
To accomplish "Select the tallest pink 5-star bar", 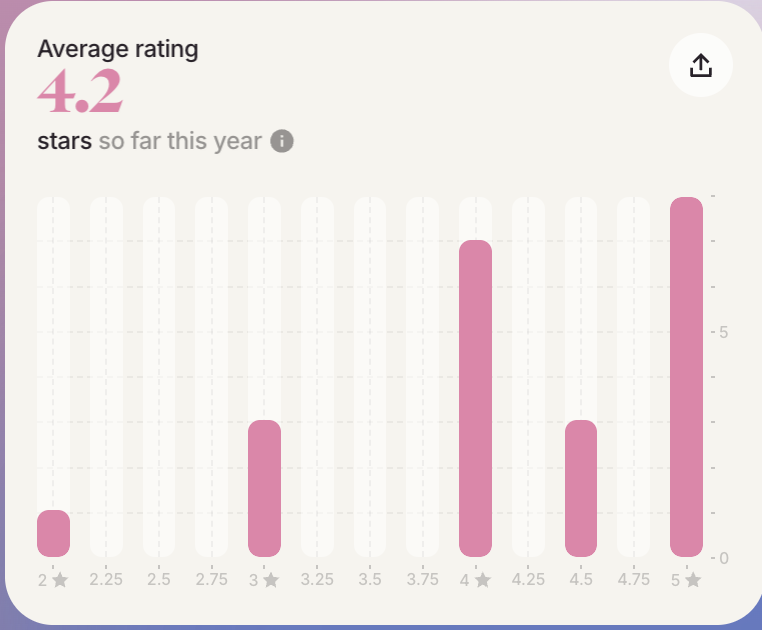I will [x=686, y=376].
